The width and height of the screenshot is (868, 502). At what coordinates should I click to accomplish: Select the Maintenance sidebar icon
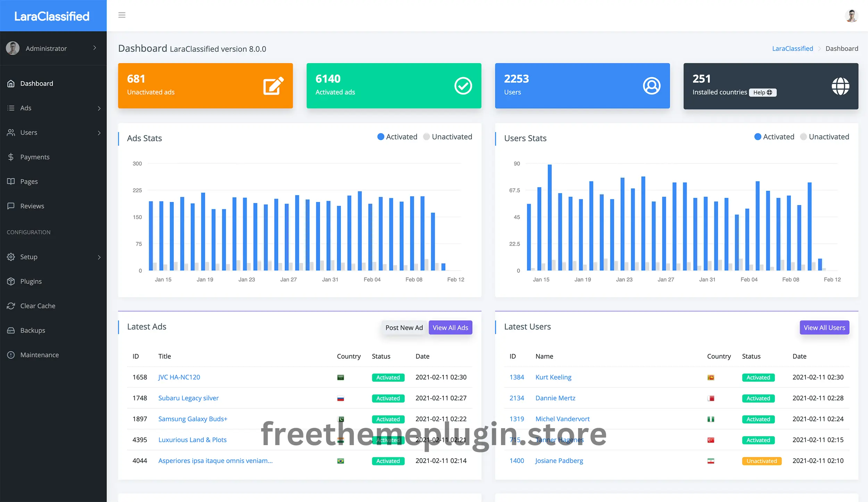click(11, 355)
